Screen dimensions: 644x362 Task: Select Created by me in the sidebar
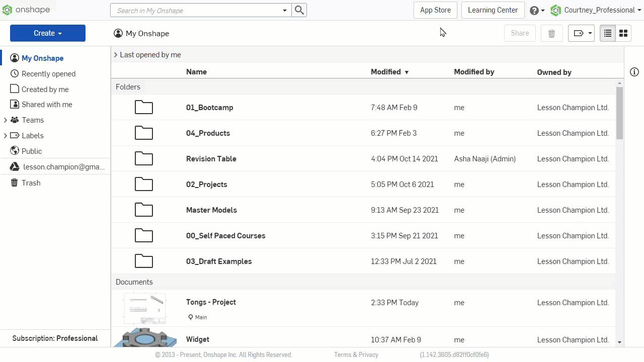tap(45, 89)
